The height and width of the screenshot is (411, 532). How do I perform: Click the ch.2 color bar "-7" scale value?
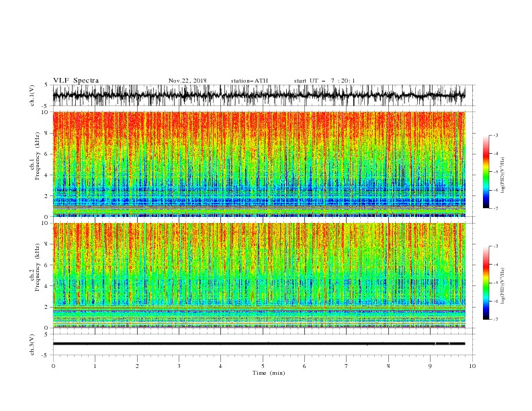tap(496, 319)
